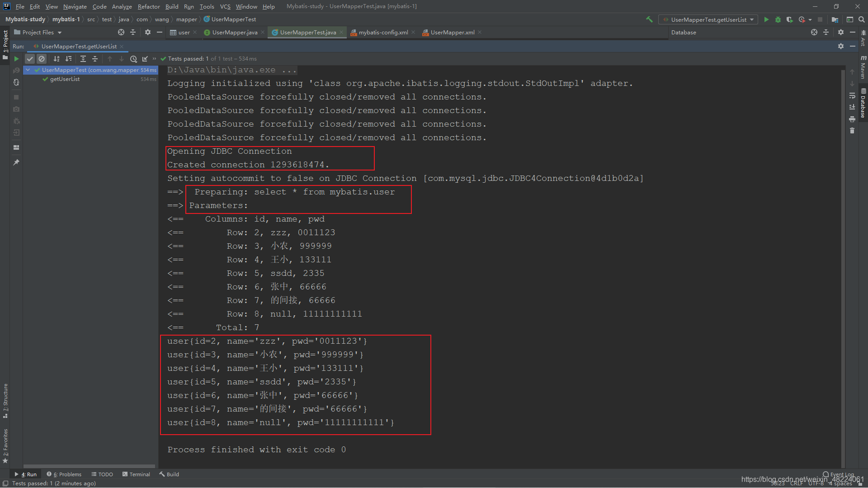Toggle the Structure tool window stripe

coord(5,401)
